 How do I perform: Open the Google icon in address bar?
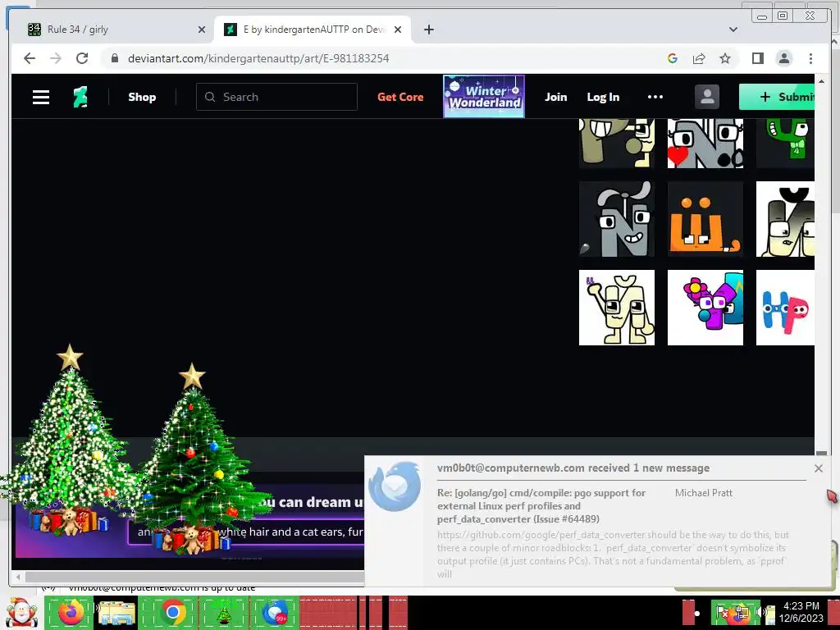[673, 58]
